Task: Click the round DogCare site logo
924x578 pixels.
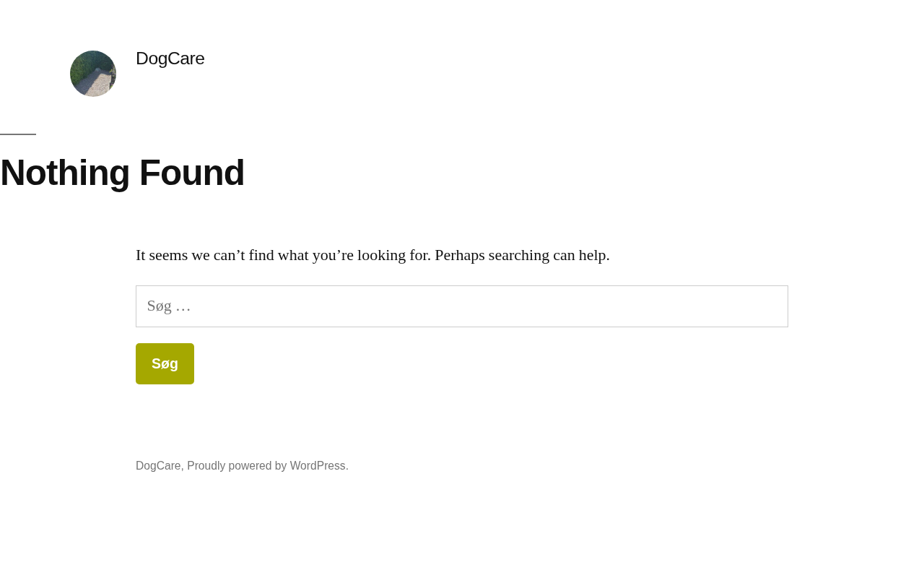Action: (x=93, y=74)
